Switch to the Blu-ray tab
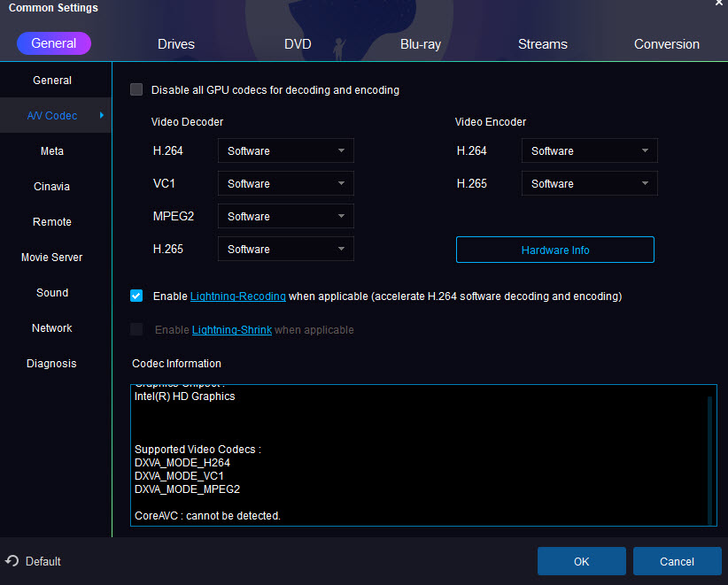Image resolution: width=728 pixels, height=585 pixels. pos(420,44)
